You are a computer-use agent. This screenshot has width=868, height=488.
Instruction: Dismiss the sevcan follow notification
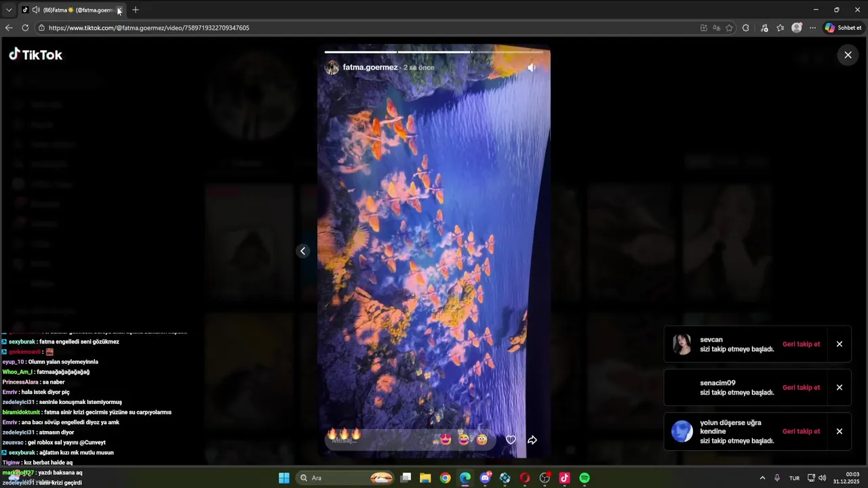tap(840, 344)
